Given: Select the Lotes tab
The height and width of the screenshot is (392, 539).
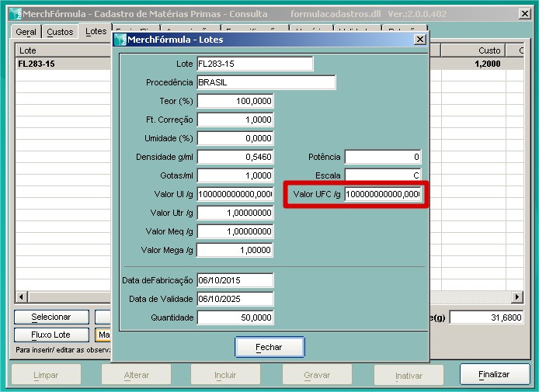Looking at the screenshot, I should (96, 31).
